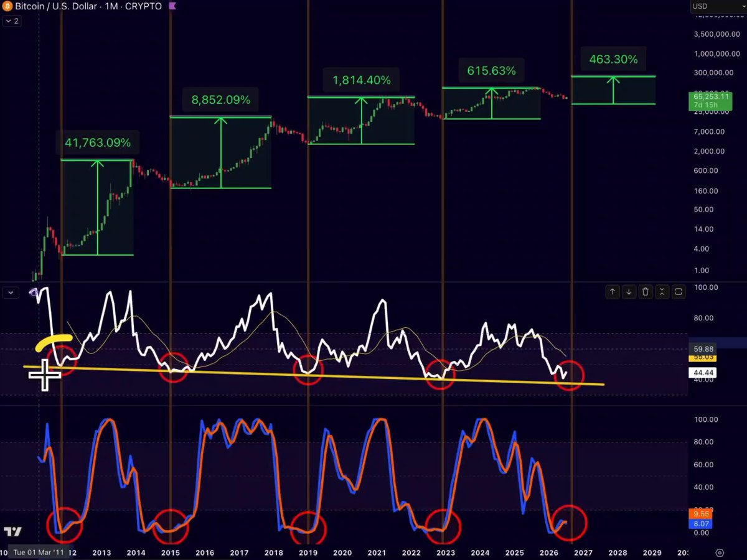
Task: Click the 2013 label on time axis
Action: coord(101,553)
